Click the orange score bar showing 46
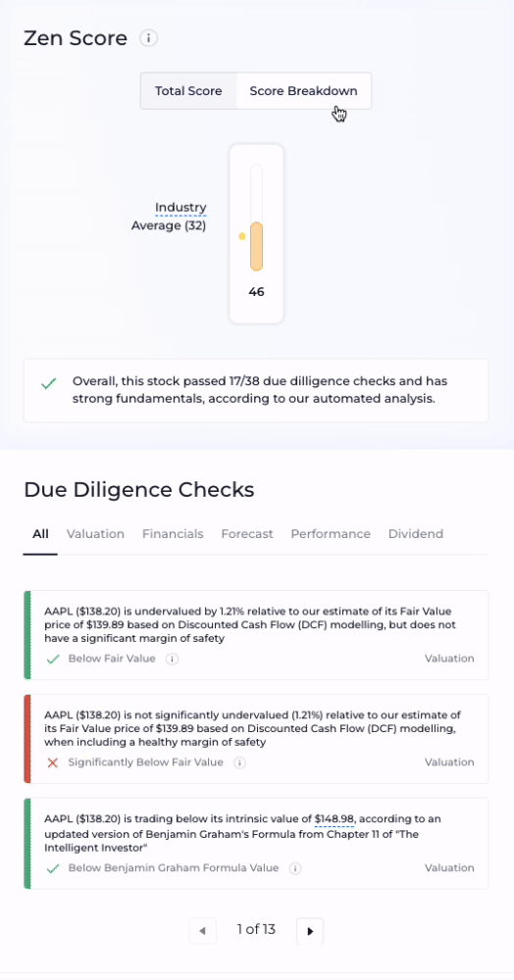 coord(256,246)
